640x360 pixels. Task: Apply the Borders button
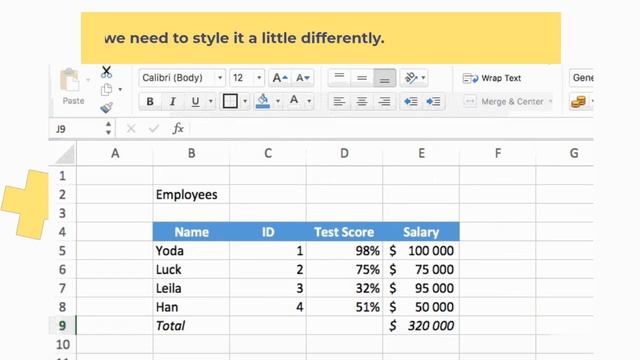[230, 101]
